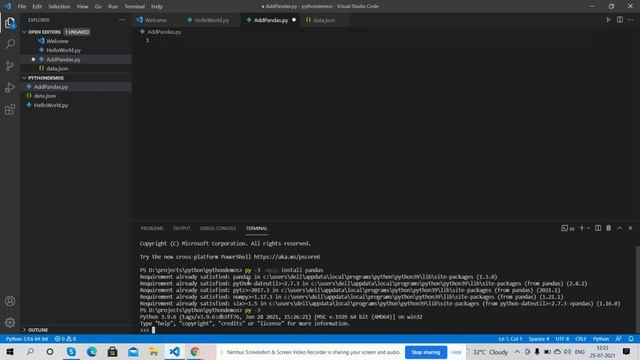Select Python interpreter in status bar
This screenshot has width=640, height=360.
click(x=27, y=339)
